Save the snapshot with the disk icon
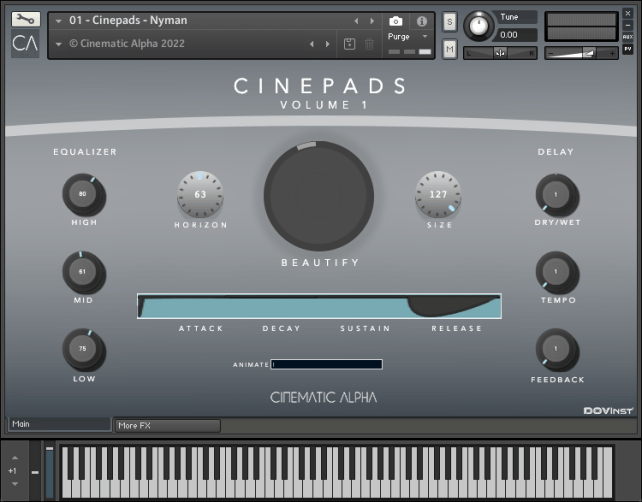 (x=349, y=44)
